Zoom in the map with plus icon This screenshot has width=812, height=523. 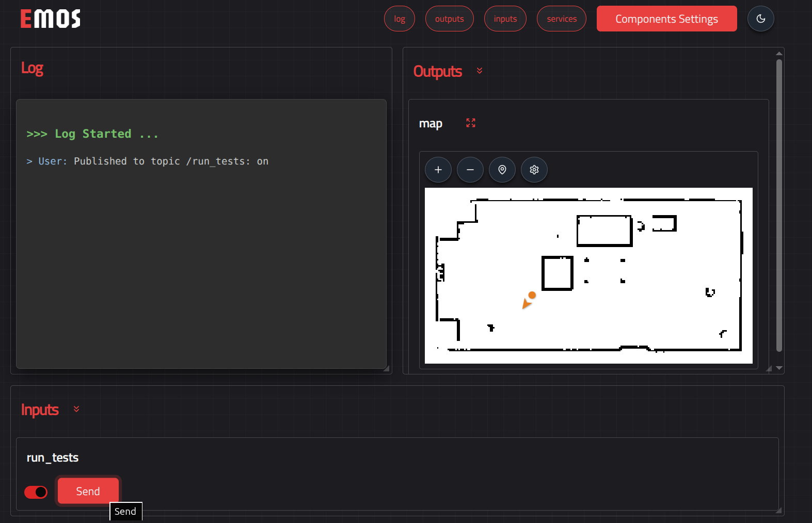pyautogui.click(x=438, y=170)
